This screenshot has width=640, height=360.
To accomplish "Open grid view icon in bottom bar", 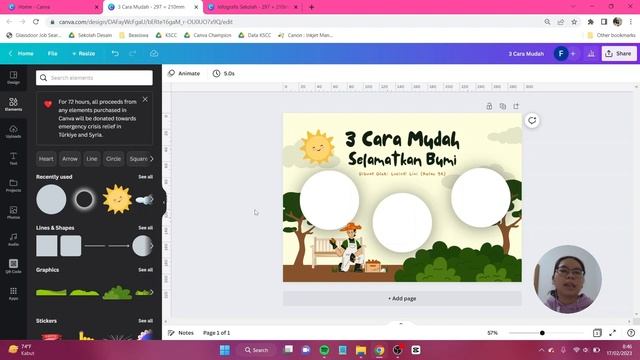I will (597, 333).
